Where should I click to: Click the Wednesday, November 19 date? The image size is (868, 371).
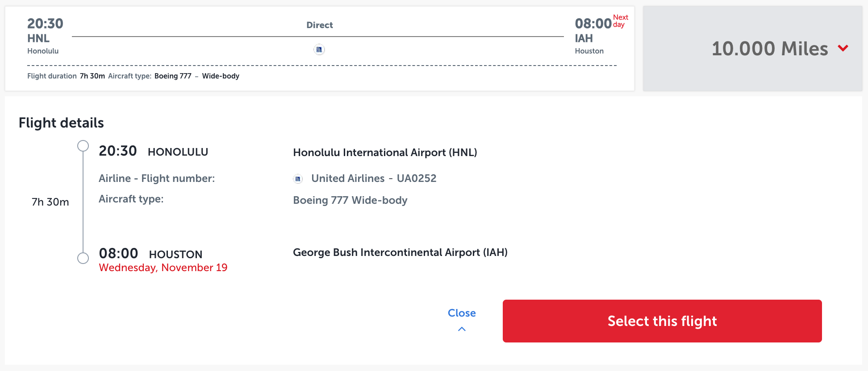163,268
